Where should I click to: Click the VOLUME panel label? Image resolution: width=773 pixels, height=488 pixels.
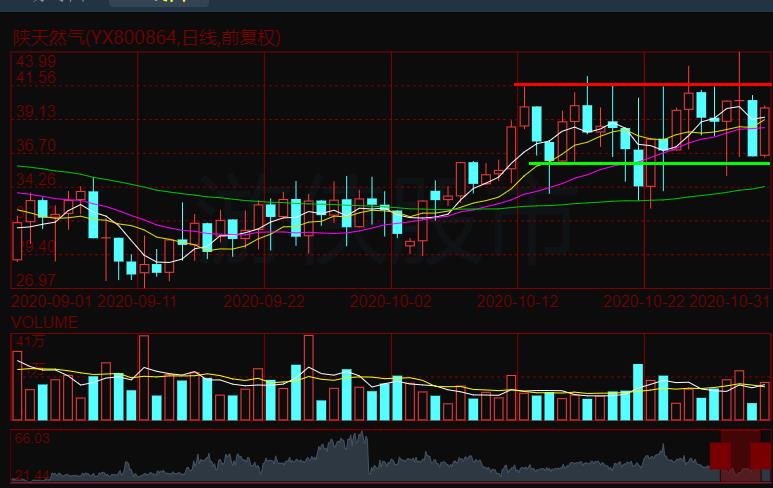(44, 322)
